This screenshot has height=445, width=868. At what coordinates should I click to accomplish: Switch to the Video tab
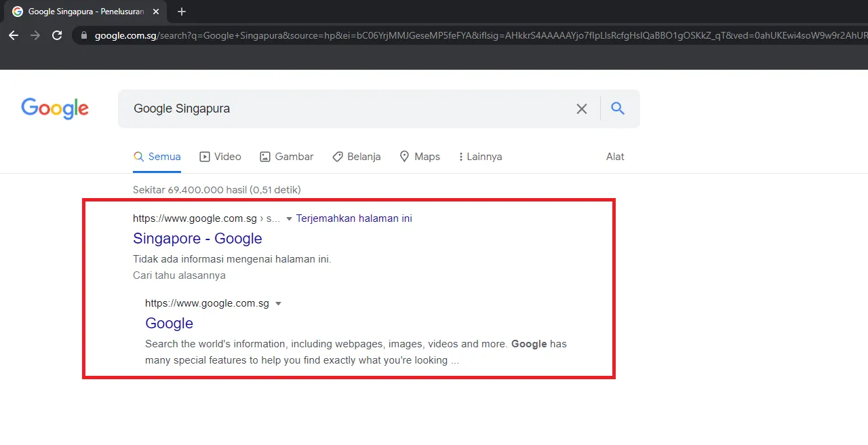pyautogui.click(x=220, y=157)
